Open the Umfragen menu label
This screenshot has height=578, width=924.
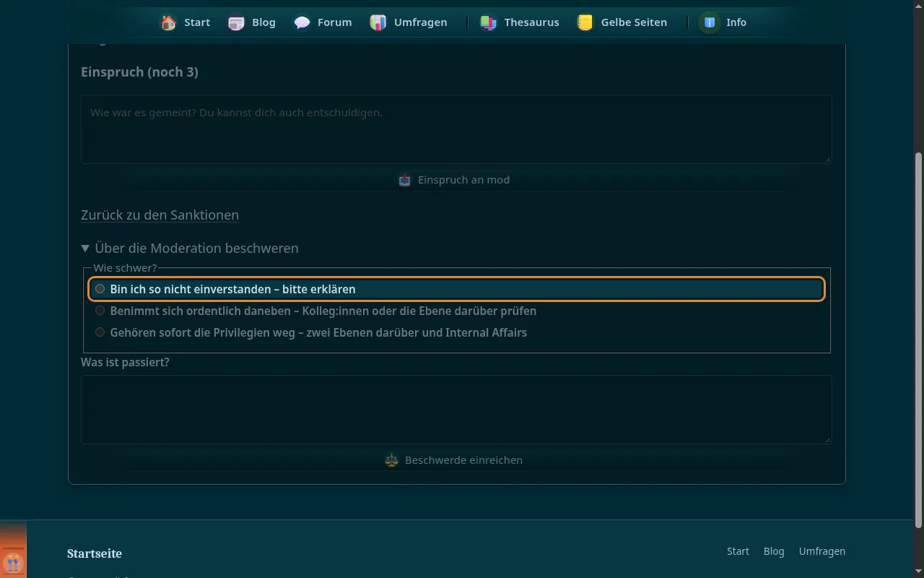click(420, 22)
